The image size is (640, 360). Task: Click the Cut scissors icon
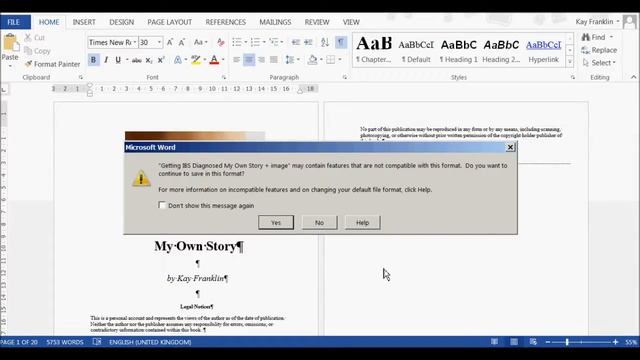tap(28, 38)
